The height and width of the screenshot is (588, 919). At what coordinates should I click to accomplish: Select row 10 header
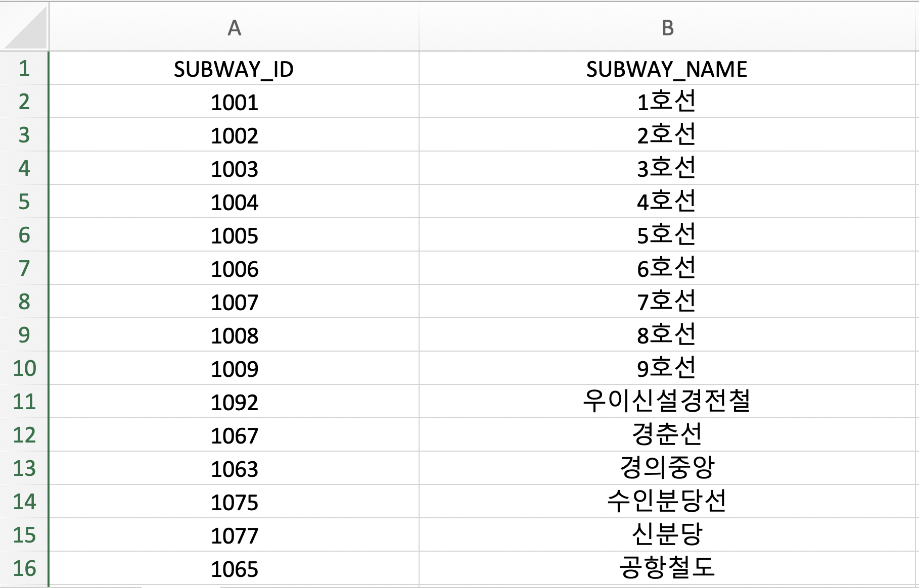(24, 368)
